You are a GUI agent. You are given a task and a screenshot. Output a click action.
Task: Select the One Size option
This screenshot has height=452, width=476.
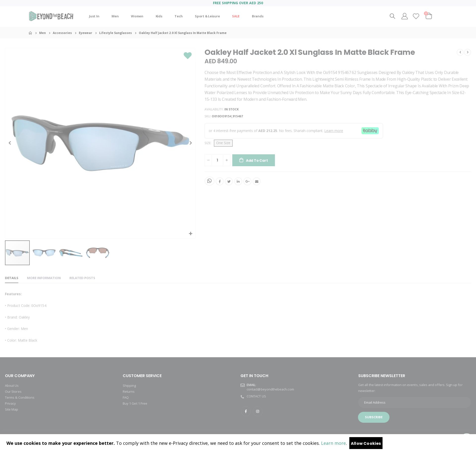tap(223, 143)
